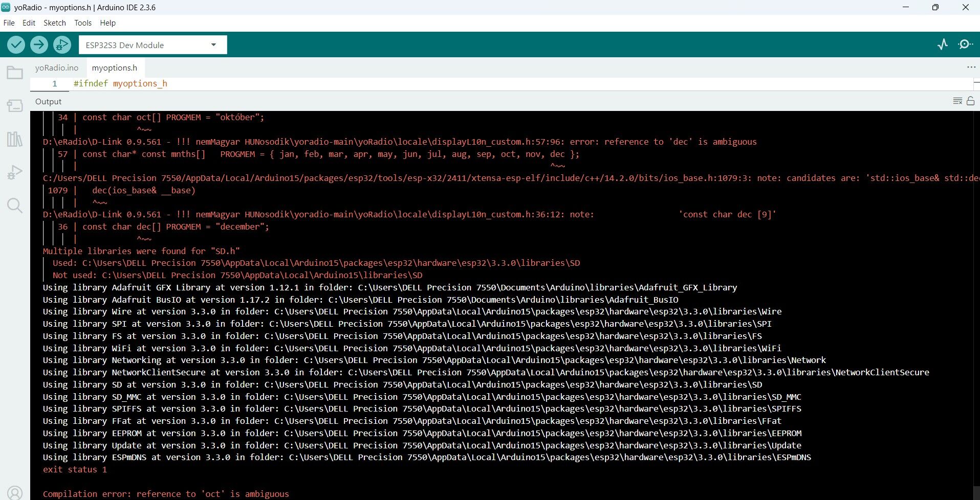This screenshot has height=500, width=980.
Task: Restore down the Arduino IDE window
Action: point(935,7)
